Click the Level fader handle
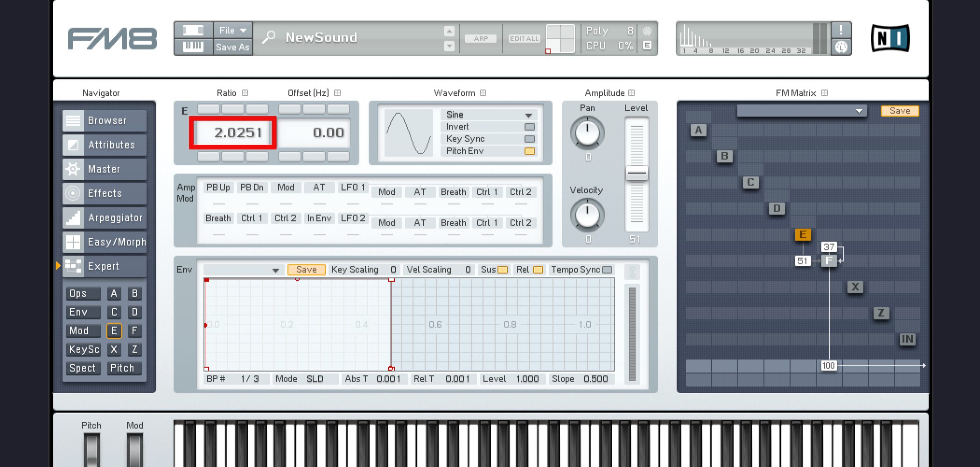980x467 pixels. tap(637, 173)
